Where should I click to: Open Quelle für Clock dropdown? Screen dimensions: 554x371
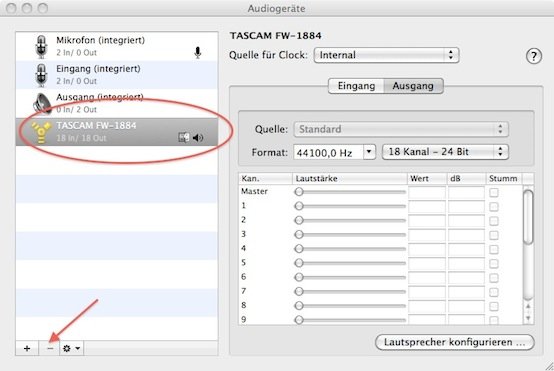(386, 55)
